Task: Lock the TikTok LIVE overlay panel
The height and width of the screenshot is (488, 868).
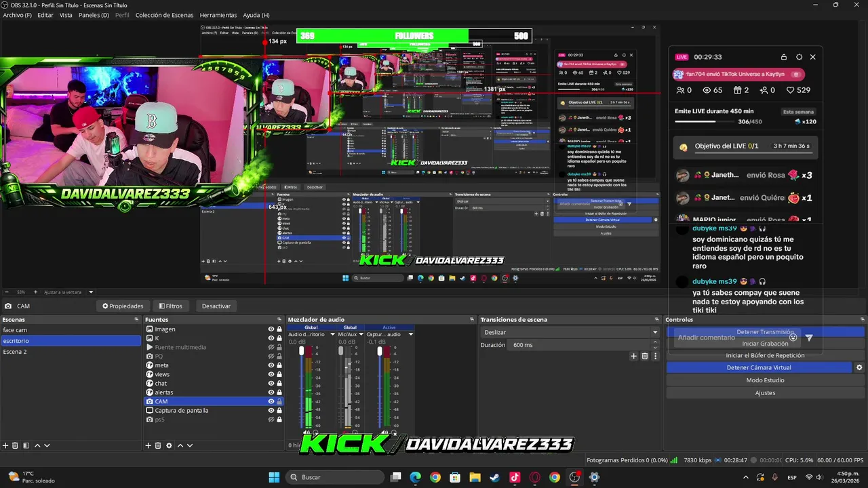Action: click(x=784, y=57)
